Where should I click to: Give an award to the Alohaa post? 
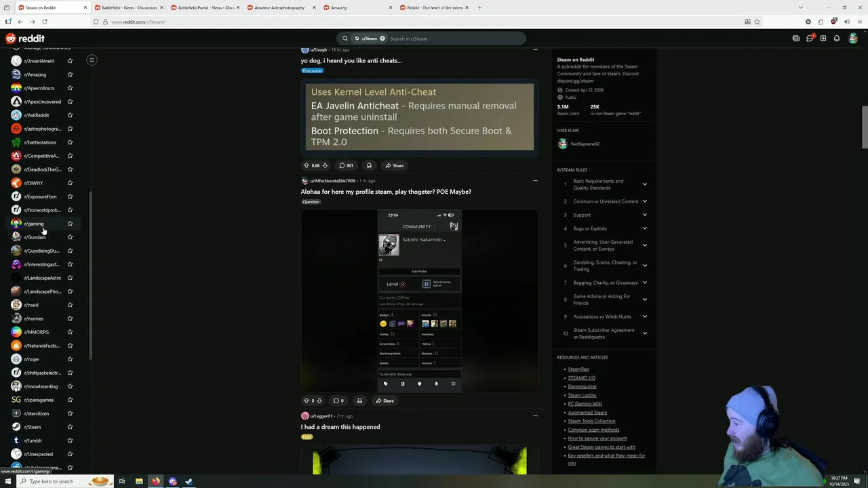pos(359,401)
